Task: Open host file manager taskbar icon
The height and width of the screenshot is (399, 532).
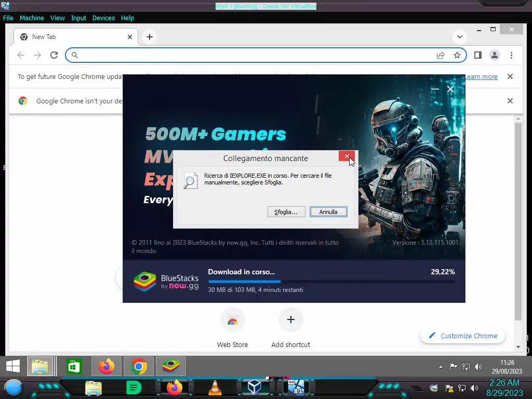Action: [x=94, y=388]
